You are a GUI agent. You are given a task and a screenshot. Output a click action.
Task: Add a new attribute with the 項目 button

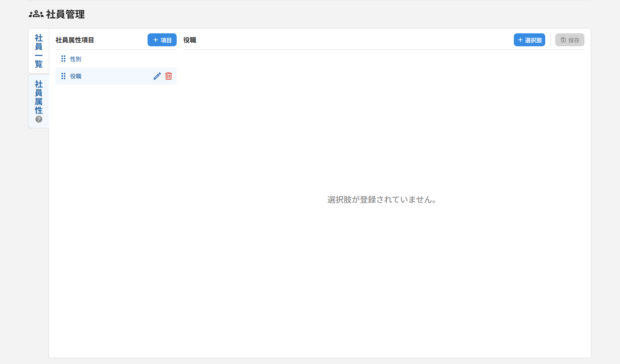pos(162,40)
